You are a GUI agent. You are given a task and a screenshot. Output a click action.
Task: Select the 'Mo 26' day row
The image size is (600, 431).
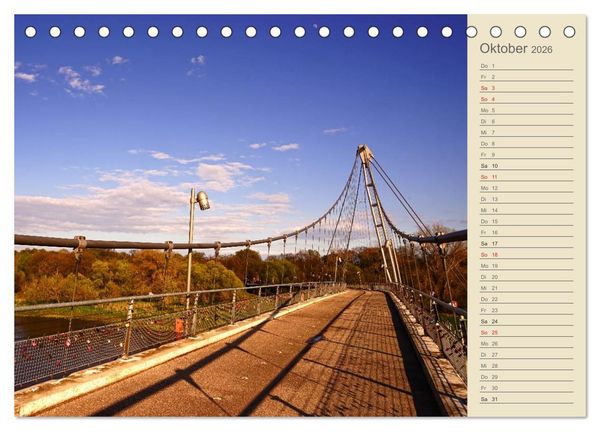[x=527, y=343]
